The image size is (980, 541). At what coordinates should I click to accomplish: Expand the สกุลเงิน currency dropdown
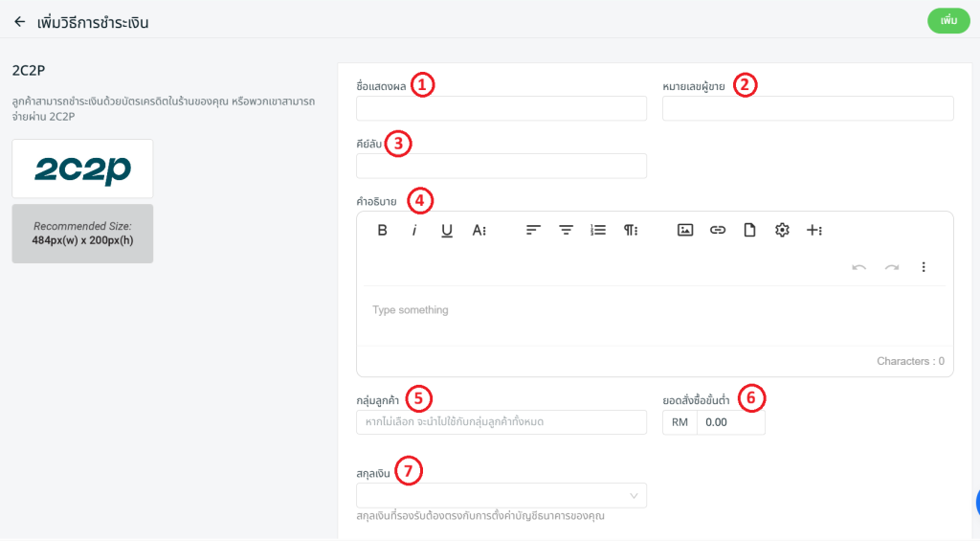(x=501, y=495)
